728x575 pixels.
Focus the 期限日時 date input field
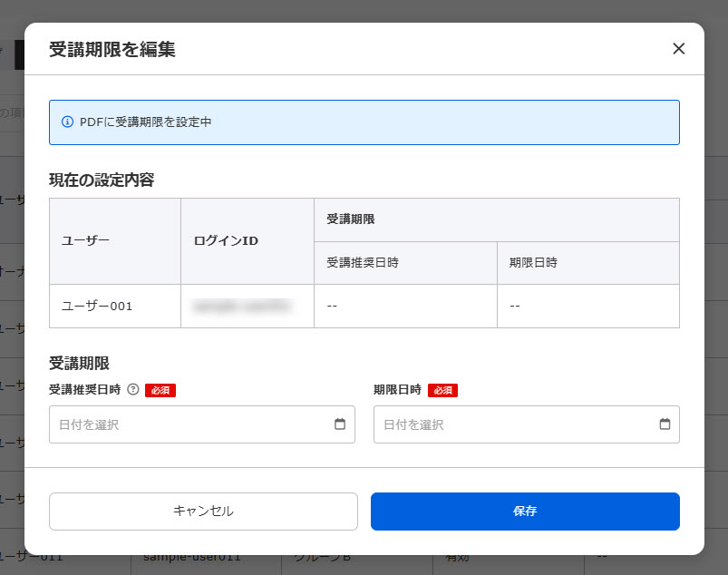pos(515,424)
